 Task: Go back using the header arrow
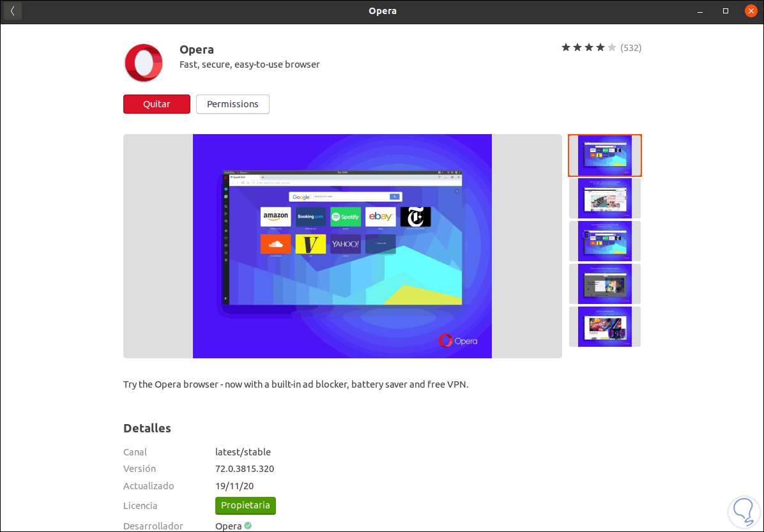tap(13, 11)
